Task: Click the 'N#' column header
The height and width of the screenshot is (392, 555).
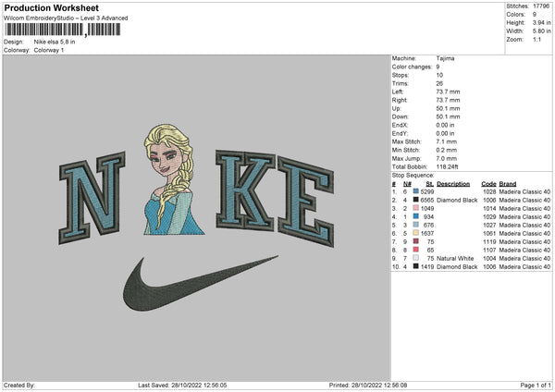Action: tap(407, 184)
